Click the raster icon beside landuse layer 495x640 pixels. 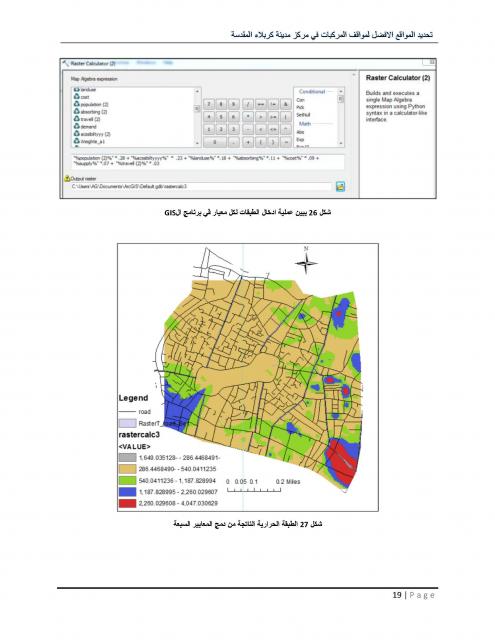click(76, 89)
